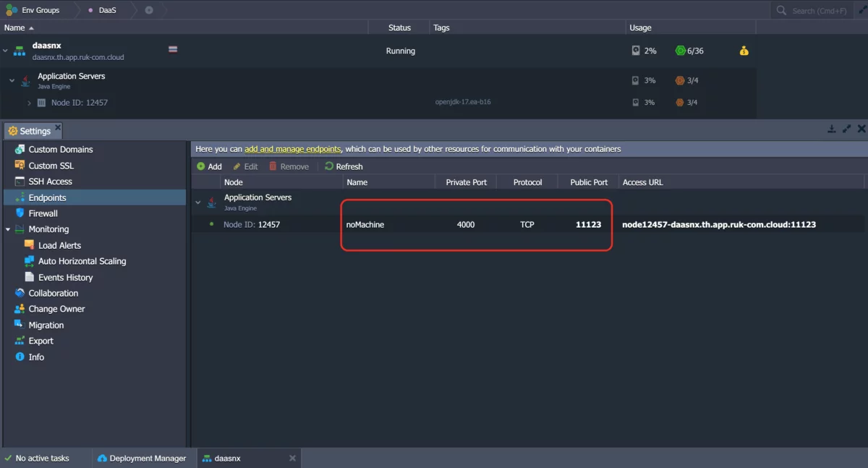Screen dimensions: 868x468
Task: Click the Migration icon in sidebar
Action: (x=20, y=325)
